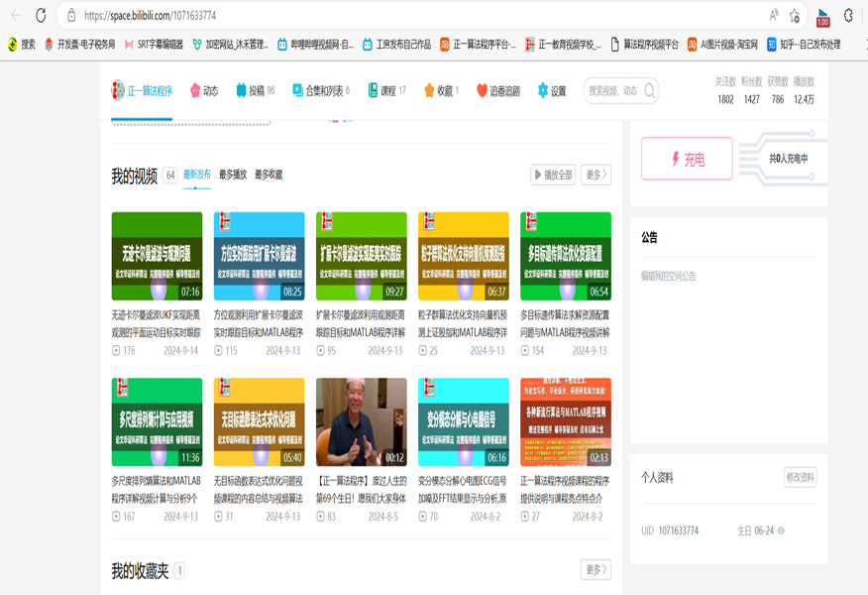Viewport: 868px width, 595px height.
Task: Open 设置 with the gear icon
Action: pos(544,90)
